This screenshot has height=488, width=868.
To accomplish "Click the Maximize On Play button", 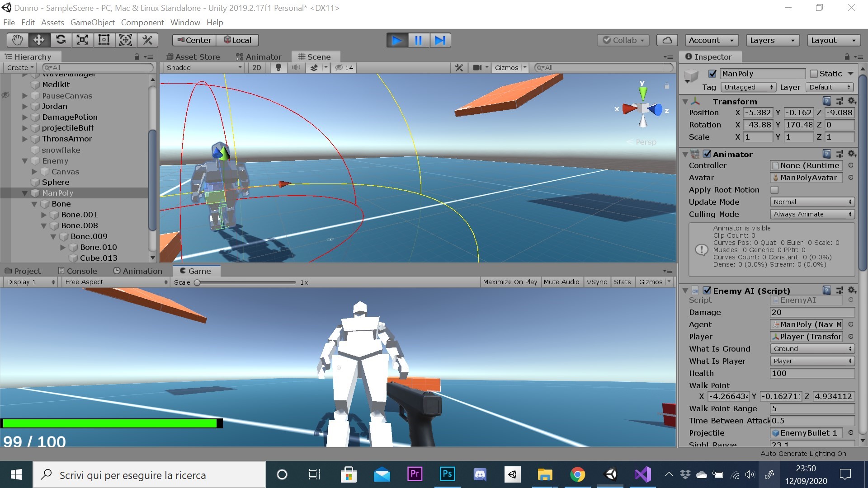I will 510,282.
